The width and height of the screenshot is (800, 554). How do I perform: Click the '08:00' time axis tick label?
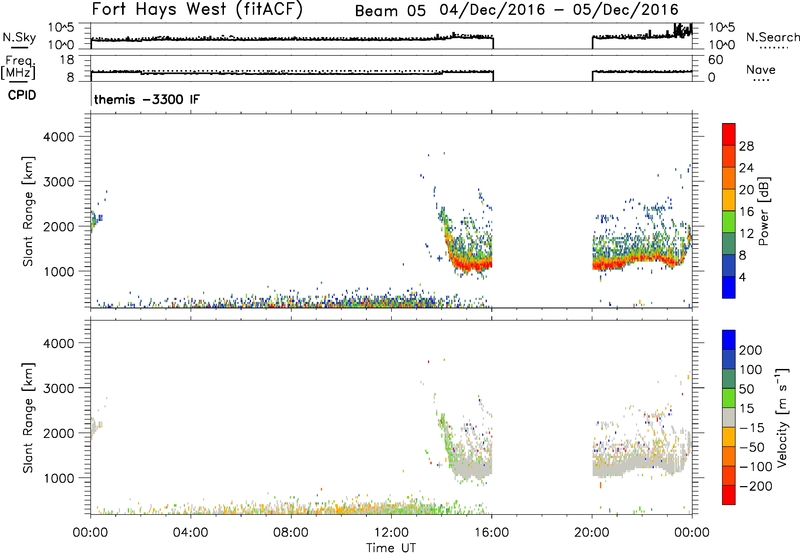click(291, 533)
